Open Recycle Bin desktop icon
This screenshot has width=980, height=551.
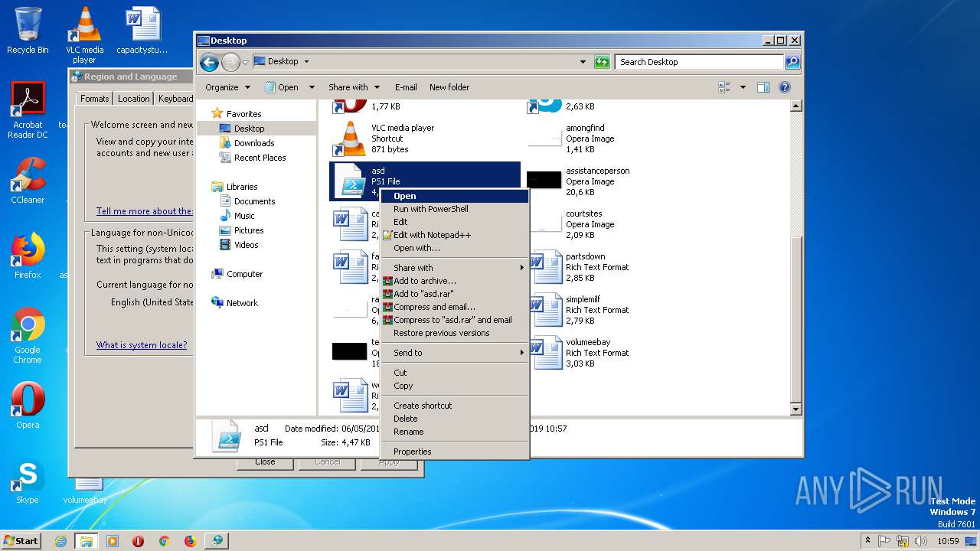point(28,31)
